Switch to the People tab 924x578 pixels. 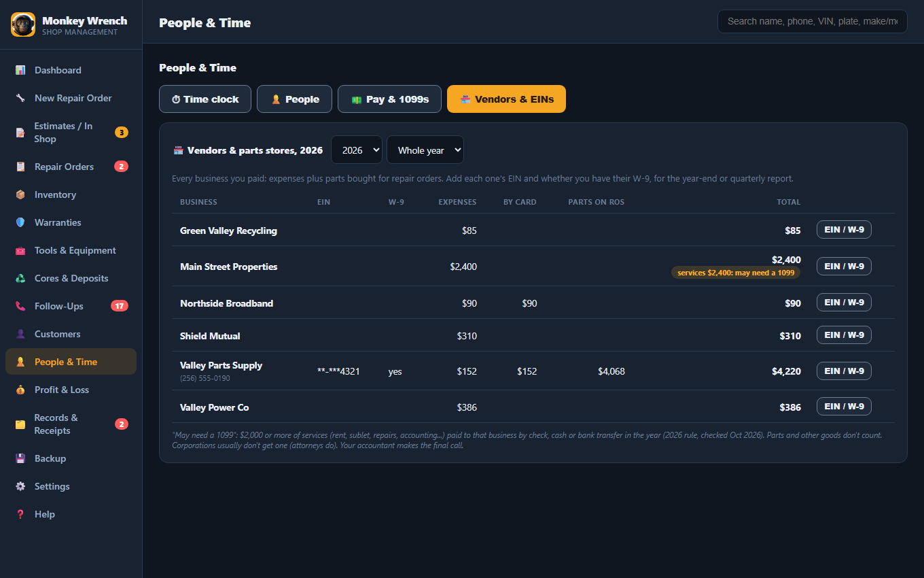coord(294,99)
